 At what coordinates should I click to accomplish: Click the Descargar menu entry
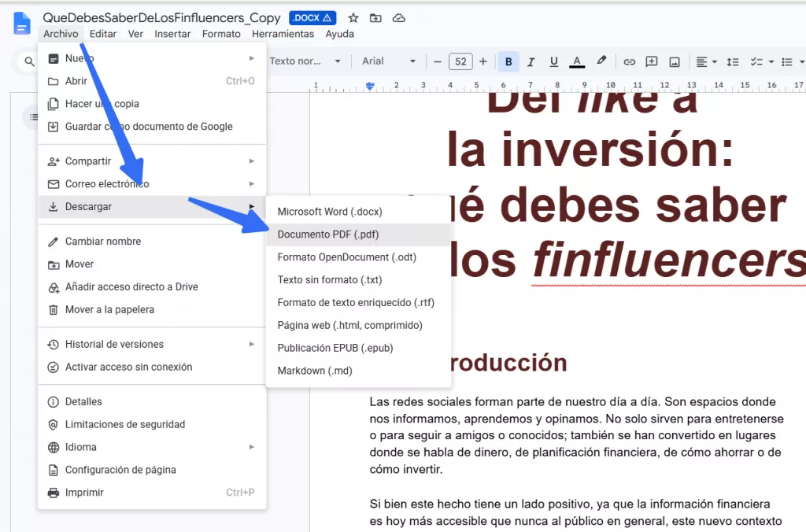(x=152, y=207)
